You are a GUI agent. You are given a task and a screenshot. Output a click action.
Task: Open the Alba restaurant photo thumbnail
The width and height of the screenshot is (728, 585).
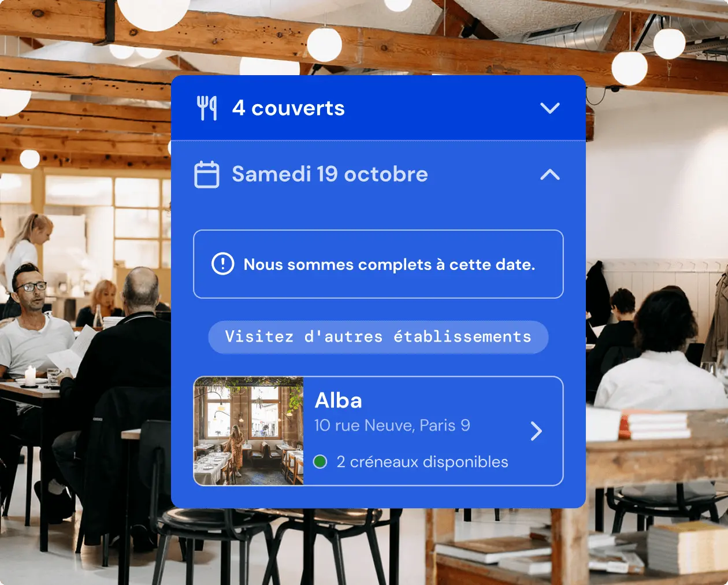click(x=248, y=431)
